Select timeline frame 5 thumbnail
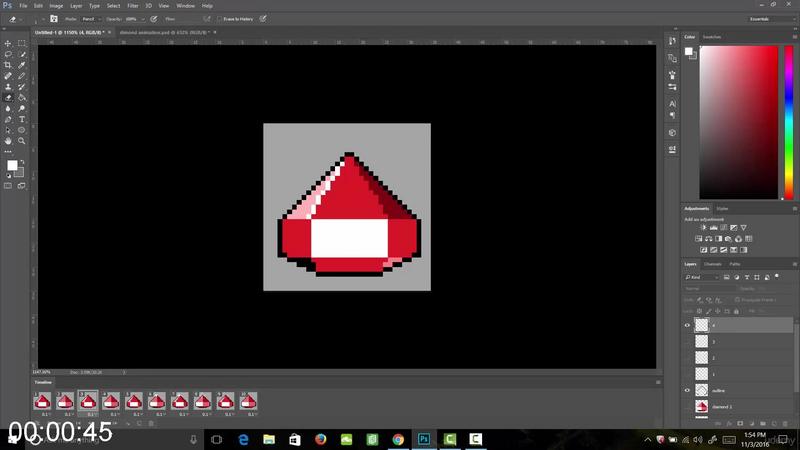This screenshot has height=450, width=800. pos(134,401)
